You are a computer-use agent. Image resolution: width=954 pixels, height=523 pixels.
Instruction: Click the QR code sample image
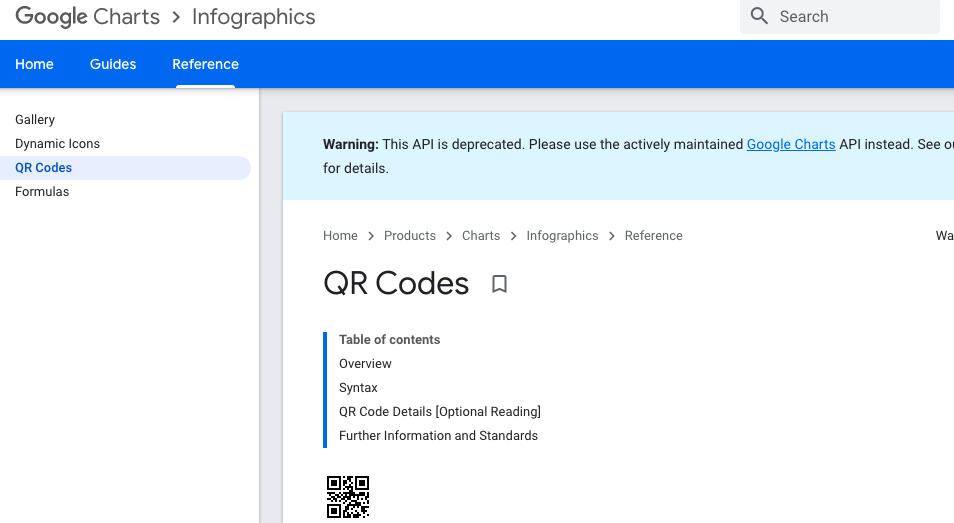pos(348,497)
